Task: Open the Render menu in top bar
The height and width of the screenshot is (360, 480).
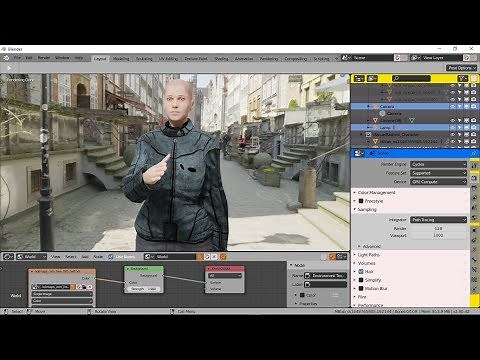Action: click(44, 58)
